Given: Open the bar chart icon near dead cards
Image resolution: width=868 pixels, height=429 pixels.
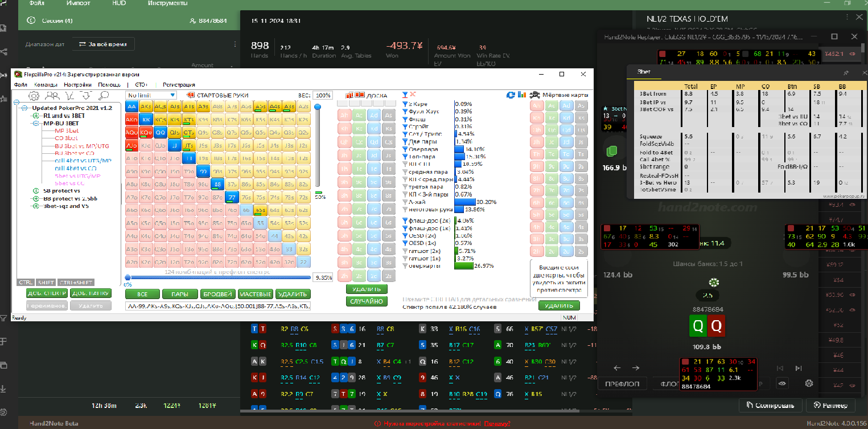Looking at the screenshot, I should [x=521, y=95].
